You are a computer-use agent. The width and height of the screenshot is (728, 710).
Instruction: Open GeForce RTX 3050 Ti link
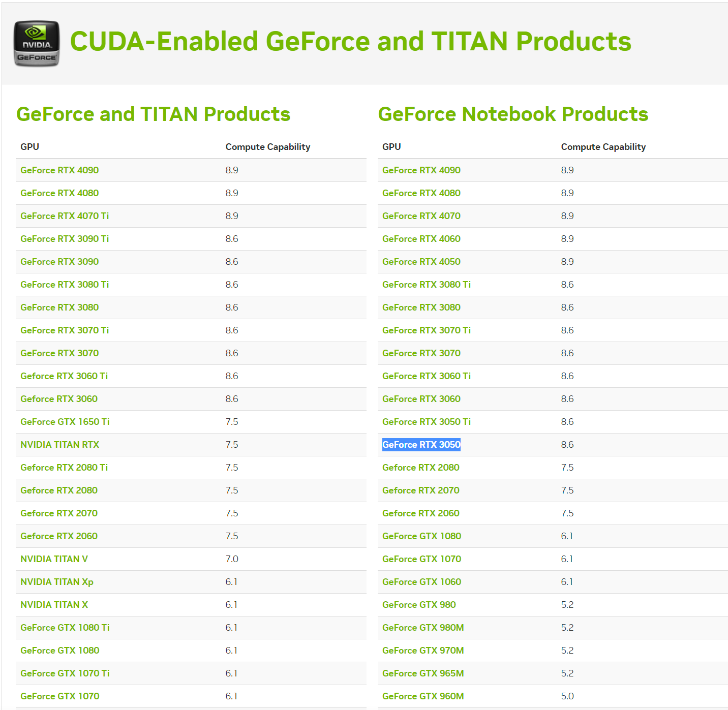point(427,422)
